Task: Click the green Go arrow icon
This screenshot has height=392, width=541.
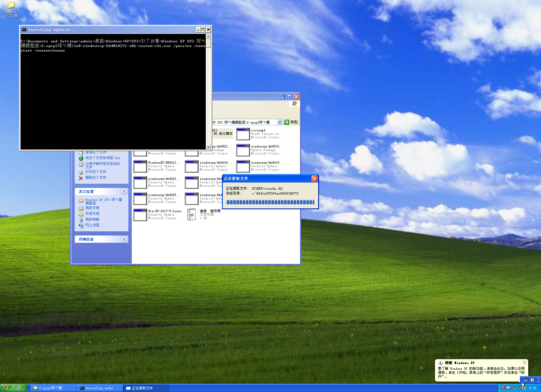Action: [287, 122]
